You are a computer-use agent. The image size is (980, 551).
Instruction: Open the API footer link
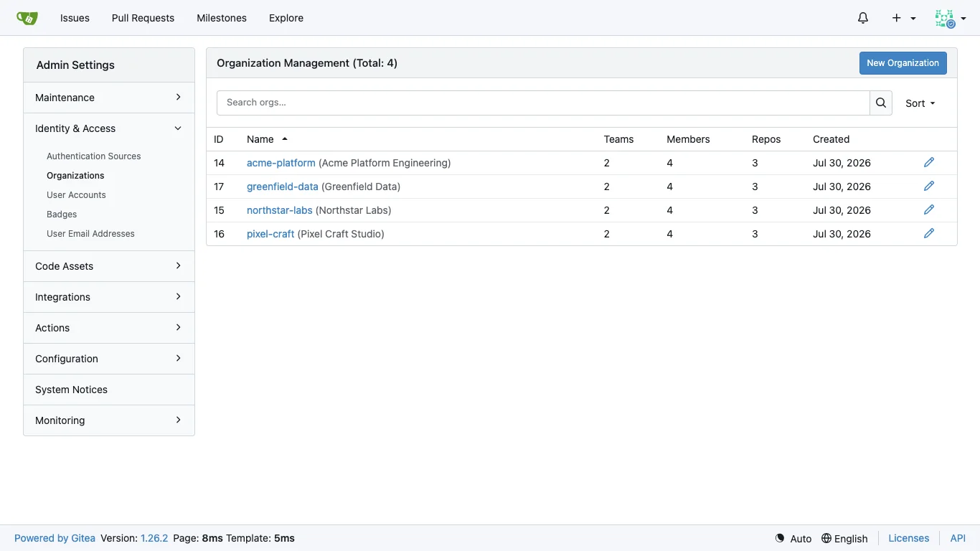point(958,538)
